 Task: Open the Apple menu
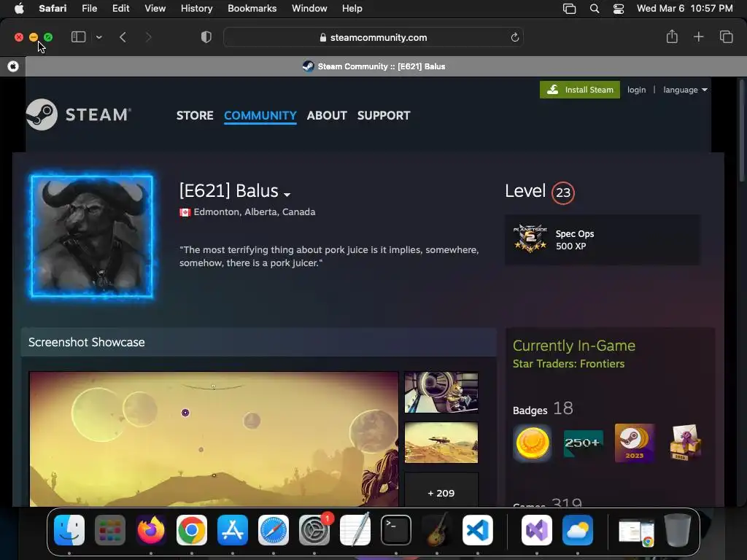19,9
